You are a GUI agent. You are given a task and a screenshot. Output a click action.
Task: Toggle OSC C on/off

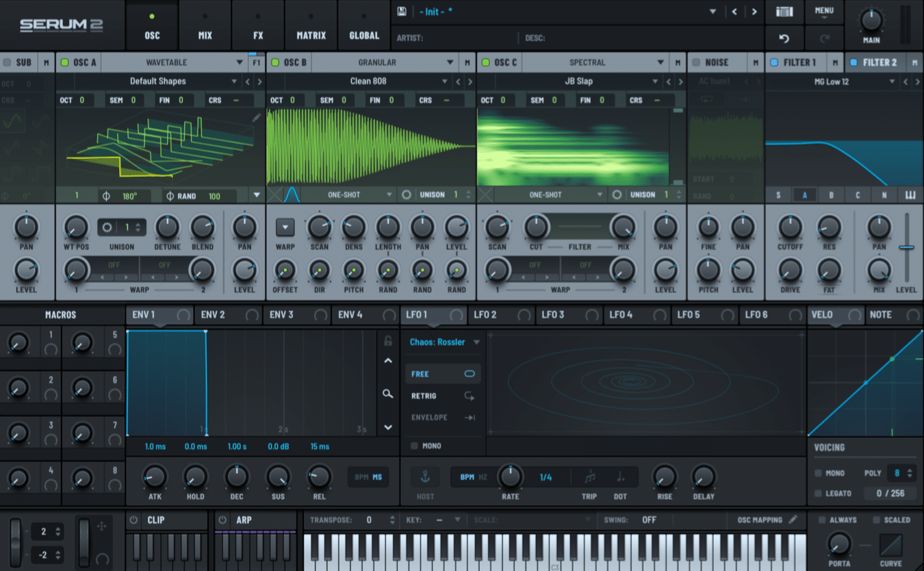486,62
